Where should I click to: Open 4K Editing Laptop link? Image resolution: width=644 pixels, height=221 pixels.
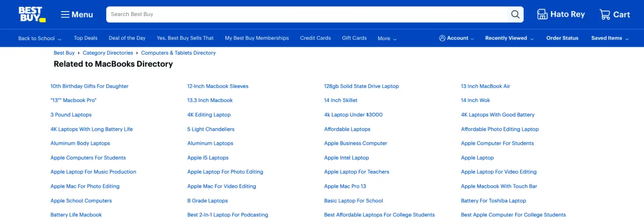(209, 115)
